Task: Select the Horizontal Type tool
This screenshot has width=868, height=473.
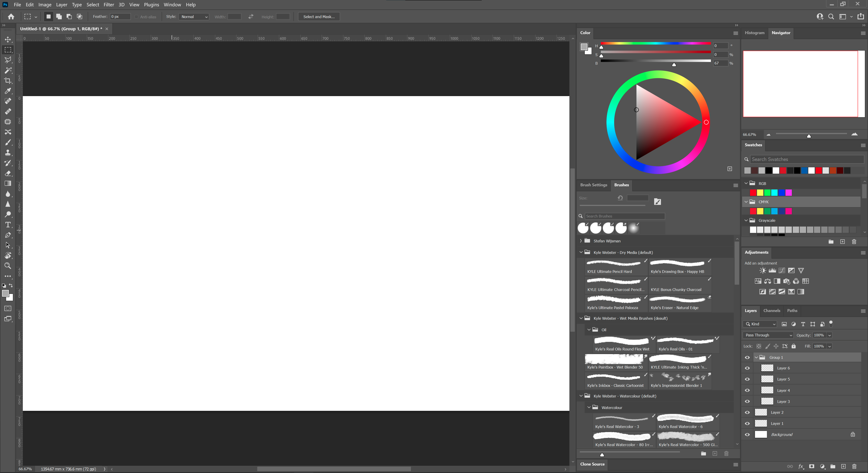Action: 8,225
